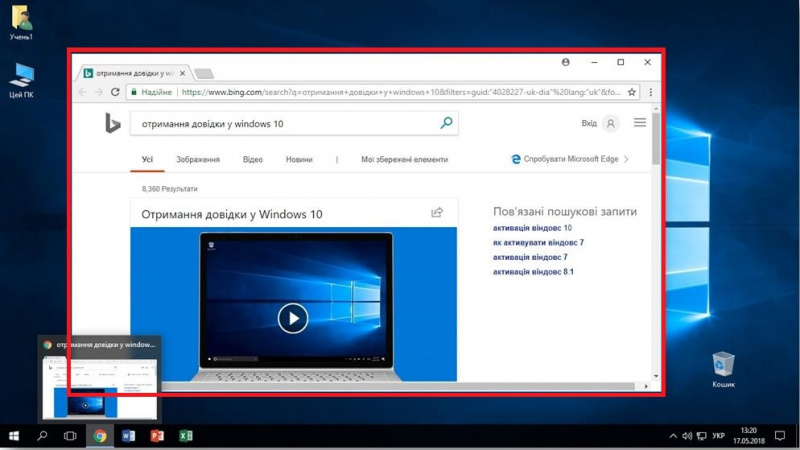Click the share icon on the result card
The height and width of the screenshot is (450, 800).
pyautogui.click(x=437, y=213)
